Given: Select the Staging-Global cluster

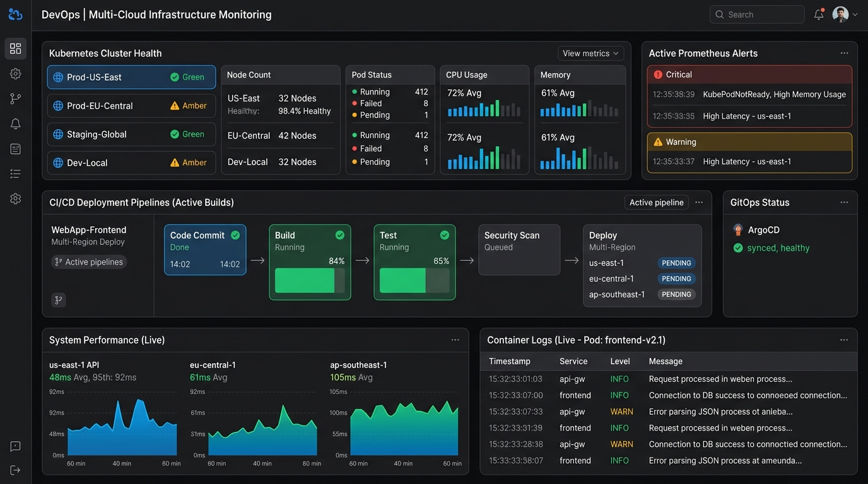Looking at the screenshot, I should (x=131, y=134).
